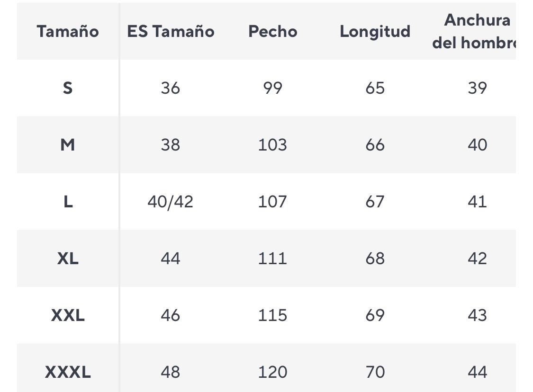
Task: Select the L size row label
Action: click(68, 202)
